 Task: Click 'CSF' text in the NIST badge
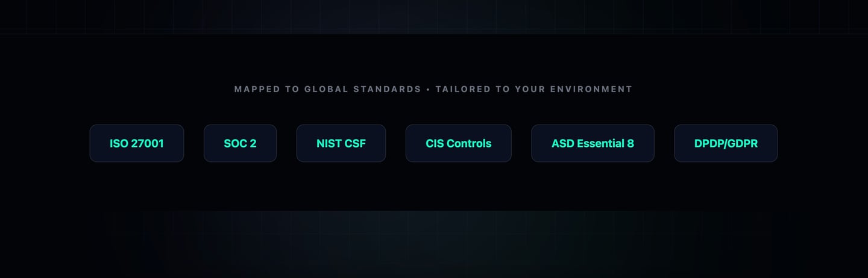coord(355,144)
